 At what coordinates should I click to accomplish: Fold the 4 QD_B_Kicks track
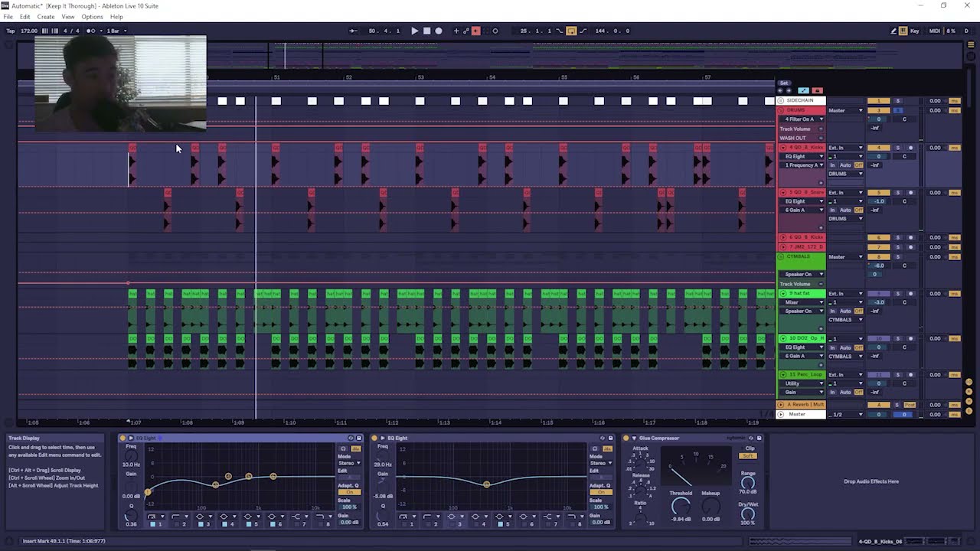click(782, 148)
